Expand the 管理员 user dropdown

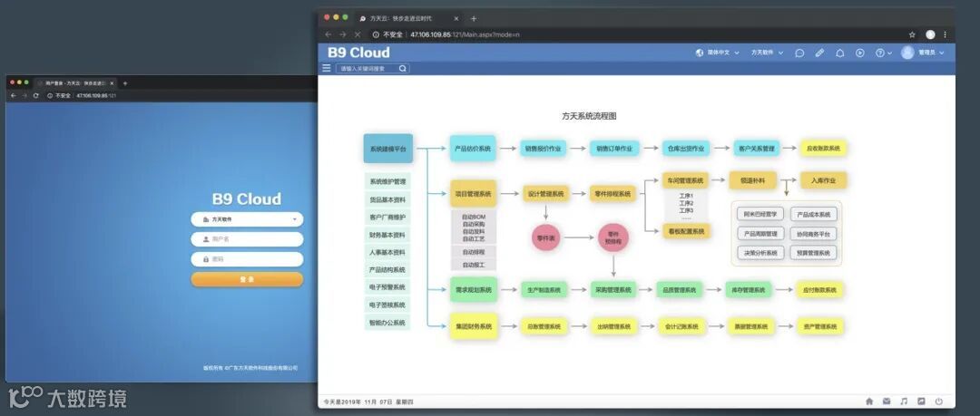tap(931, 53)
